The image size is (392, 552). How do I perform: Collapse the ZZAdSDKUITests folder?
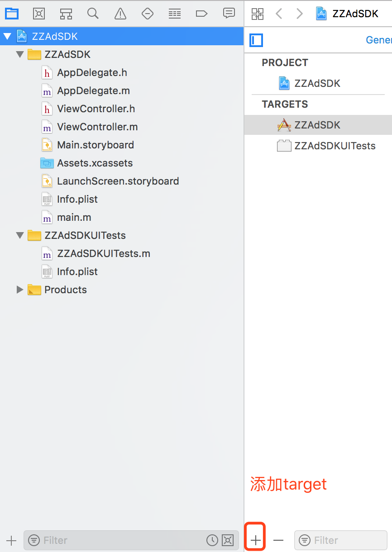[19, 235]
